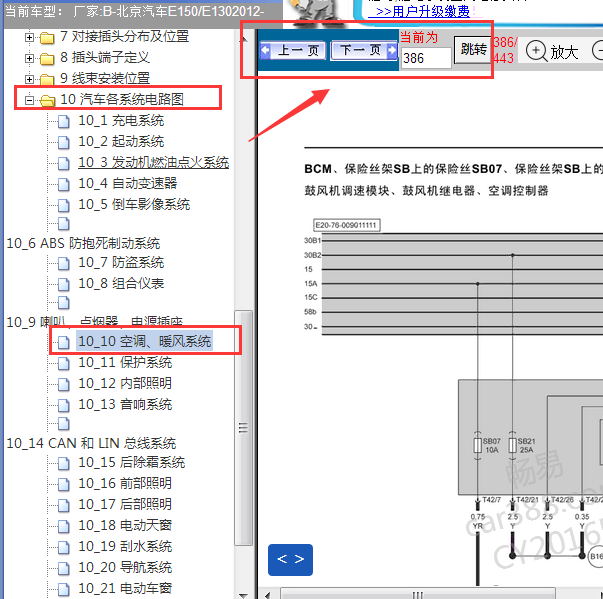
Task: Click folder icon of 8 插头端子定义
Action: [47, 59]
